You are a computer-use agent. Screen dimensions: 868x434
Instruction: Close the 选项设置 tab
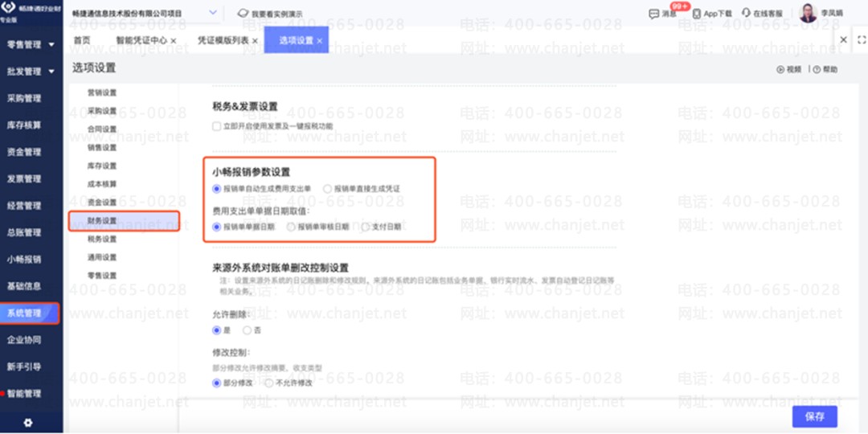click(x=319, y=41)
